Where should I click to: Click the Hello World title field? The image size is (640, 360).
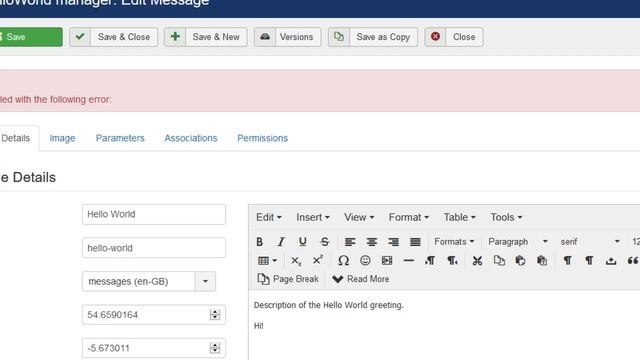[154, 214]
